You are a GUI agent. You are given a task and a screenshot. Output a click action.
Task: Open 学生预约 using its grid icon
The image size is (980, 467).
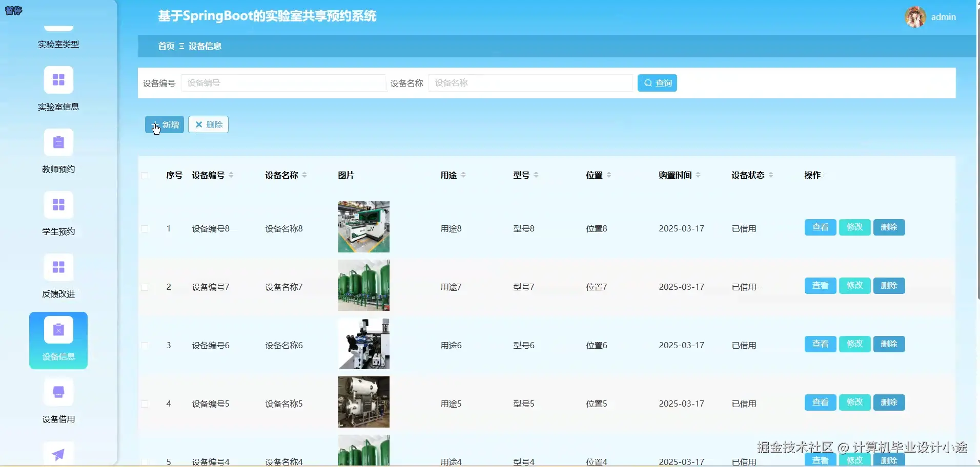58,204
